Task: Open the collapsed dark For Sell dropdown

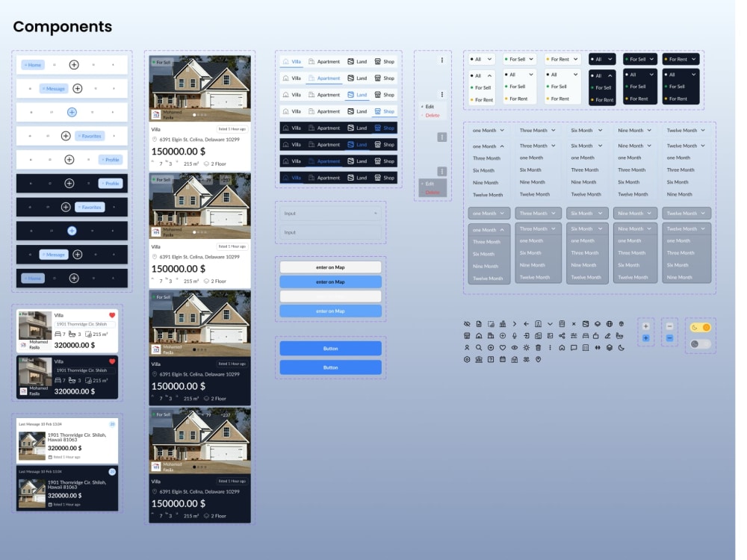Action: [640, 59]
